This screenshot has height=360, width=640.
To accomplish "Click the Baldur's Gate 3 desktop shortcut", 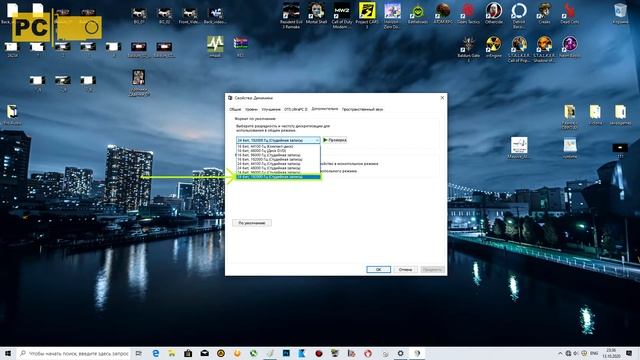I will [468, 49].
